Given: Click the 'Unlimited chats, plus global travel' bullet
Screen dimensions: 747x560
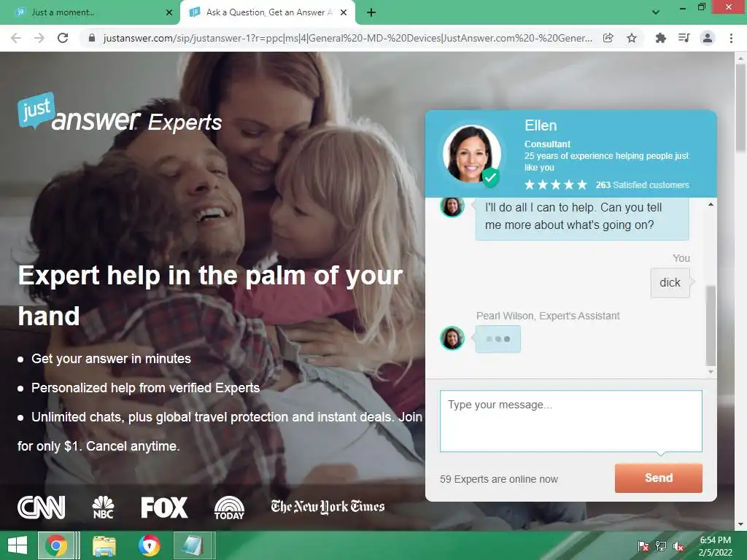Looking at the screenshot, I should tap(220, 432).
